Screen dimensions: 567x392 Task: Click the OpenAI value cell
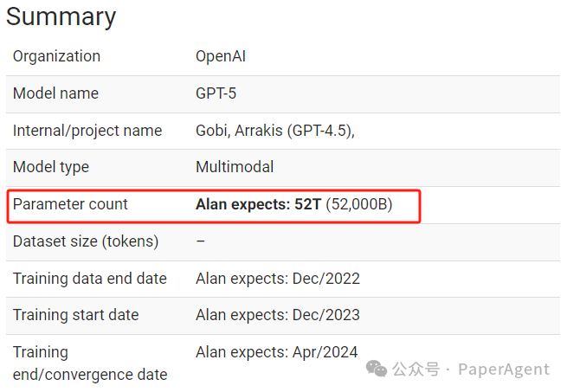tap(221, 56)
